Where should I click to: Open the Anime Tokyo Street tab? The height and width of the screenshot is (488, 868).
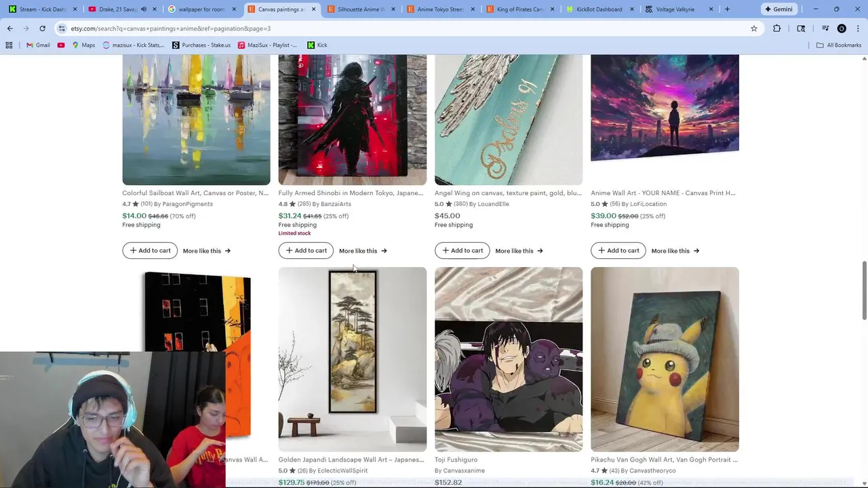(439, 9)
